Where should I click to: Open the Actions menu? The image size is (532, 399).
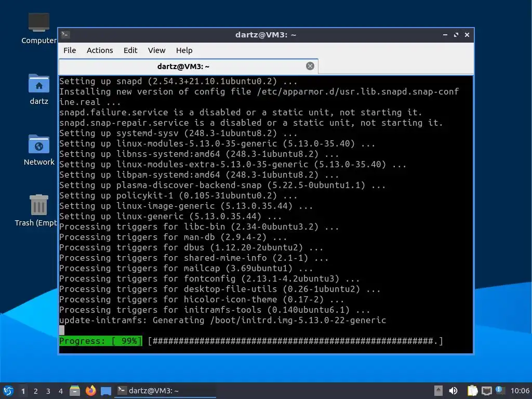pyautogui.click(x=100, y=50)
